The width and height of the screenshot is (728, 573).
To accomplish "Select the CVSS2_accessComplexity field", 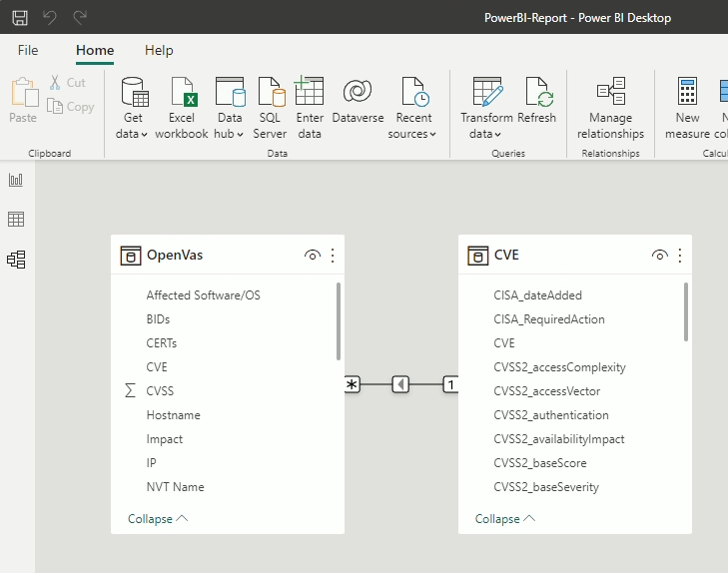I will (x=560, y=367).
